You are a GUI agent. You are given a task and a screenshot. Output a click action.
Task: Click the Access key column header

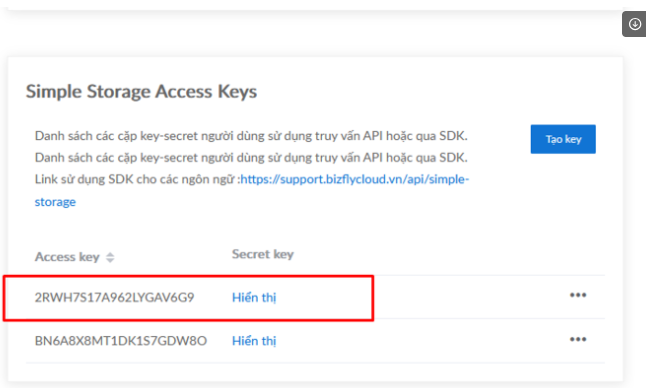(x=67, y=257)
